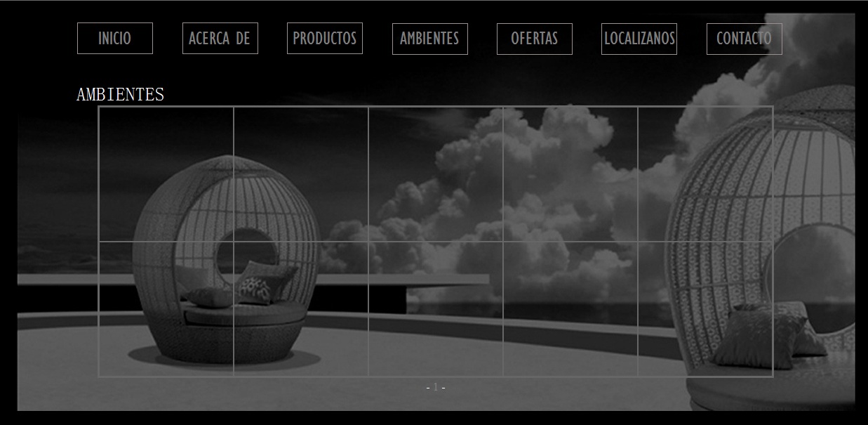Open the INICIO menu item
The image size is (868, 425).
tap(114, 39)
